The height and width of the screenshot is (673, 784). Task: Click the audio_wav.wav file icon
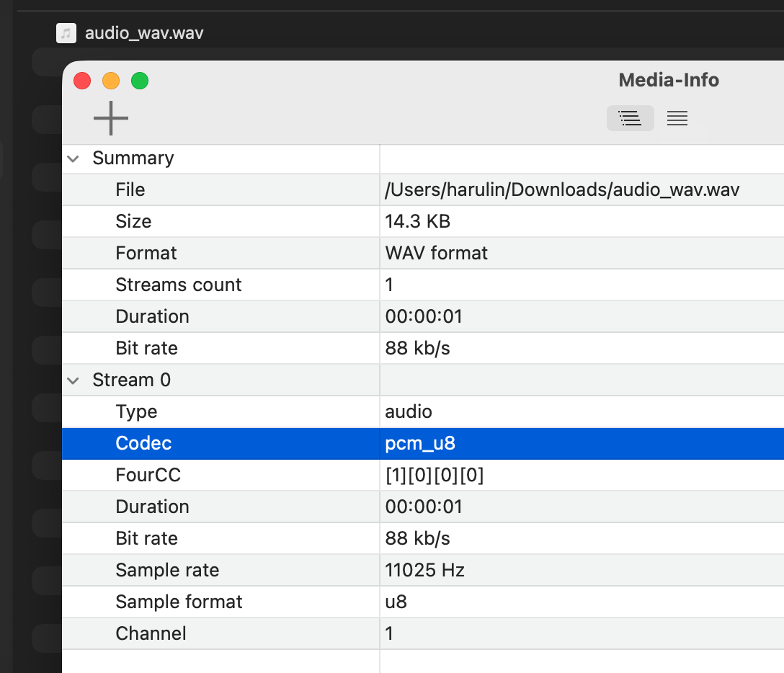point(66,33)
